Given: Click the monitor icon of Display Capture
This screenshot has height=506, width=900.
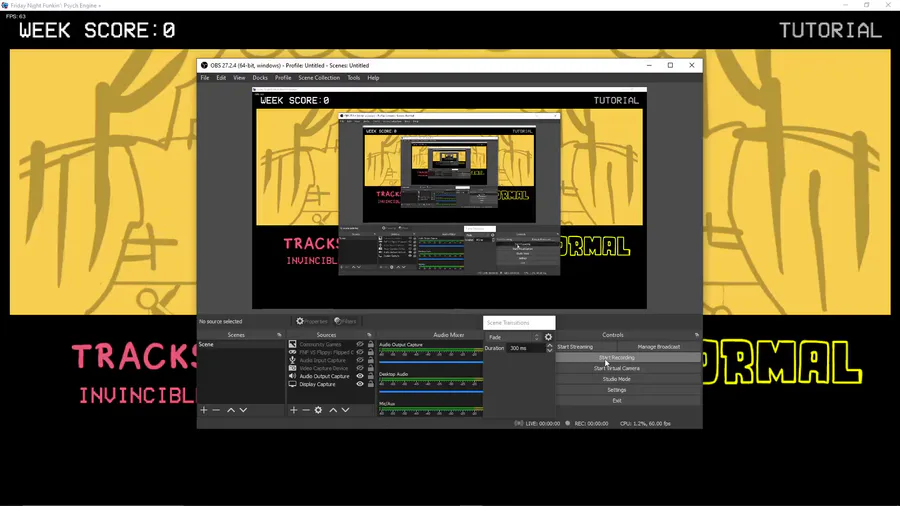Looking at the screenshot, I should (x=292, y=384).
